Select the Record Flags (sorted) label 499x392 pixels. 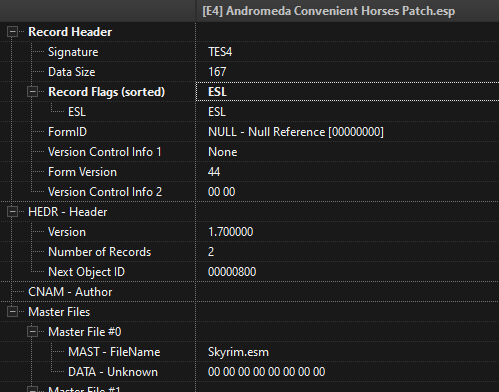point(106,92)
